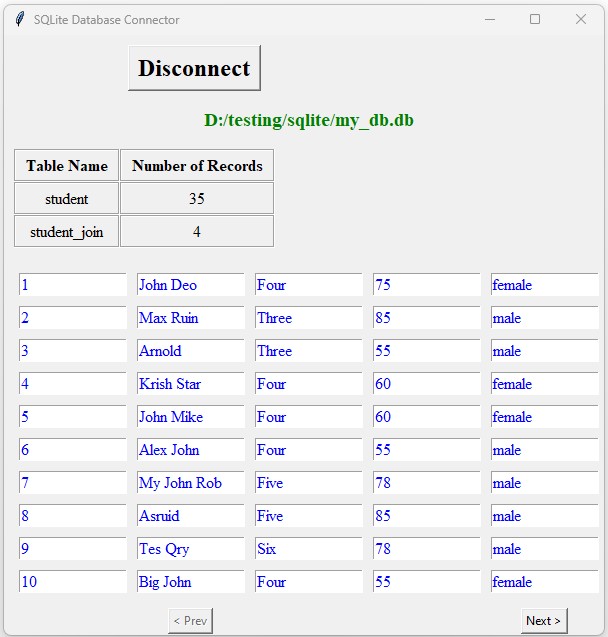The width and height of the screenshot is (608, 637).
Task: Click the class field 'Six'
Action: [x=309, y=548]
